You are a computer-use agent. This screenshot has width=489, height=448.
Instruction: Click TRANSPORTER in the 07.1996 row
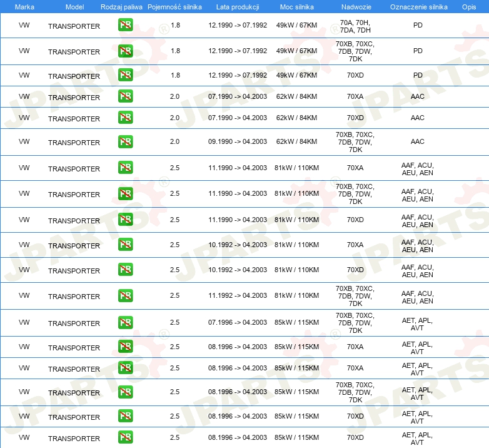74,323
